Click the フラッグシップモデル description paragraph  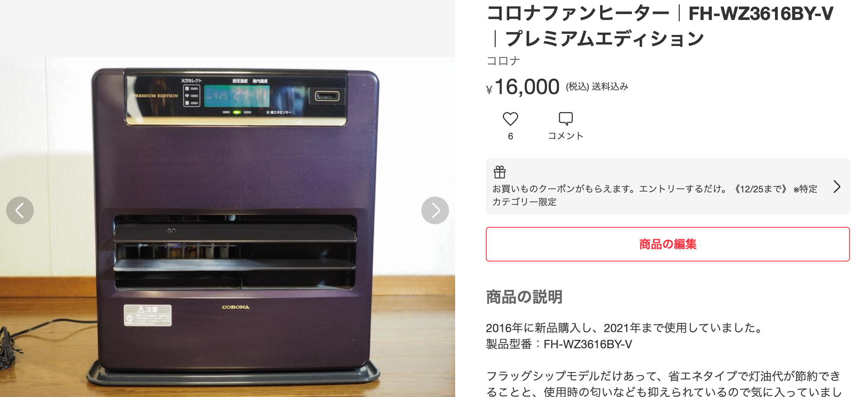pos(664,383)
